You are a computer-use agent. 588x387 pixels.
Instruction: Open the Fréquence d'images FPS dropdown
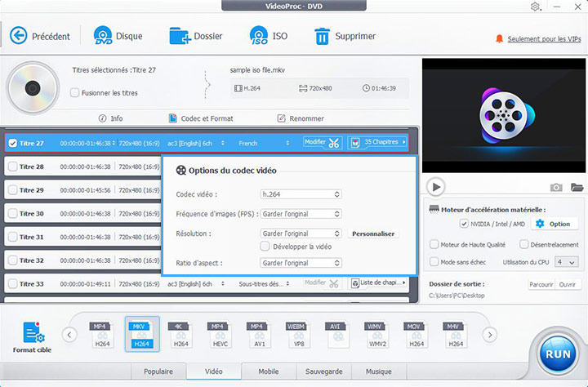(x=301, y=214)
